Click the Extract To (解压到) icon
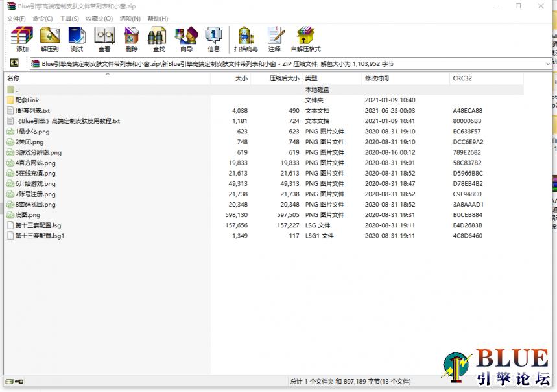This screenshot has width=557, height=392. pos(49,39)
